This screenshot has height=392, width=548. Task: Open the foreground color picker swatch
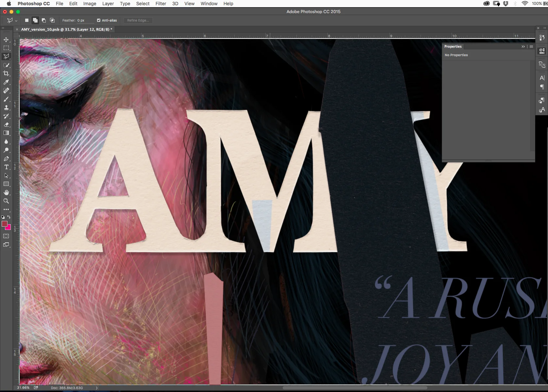(x=5, y=224)
